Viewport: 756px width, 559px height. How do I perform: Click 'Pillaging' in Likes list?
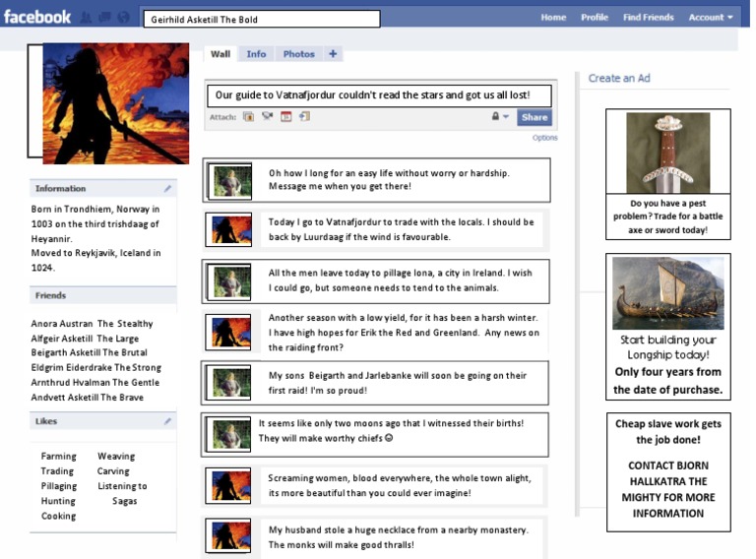point(59,486)
